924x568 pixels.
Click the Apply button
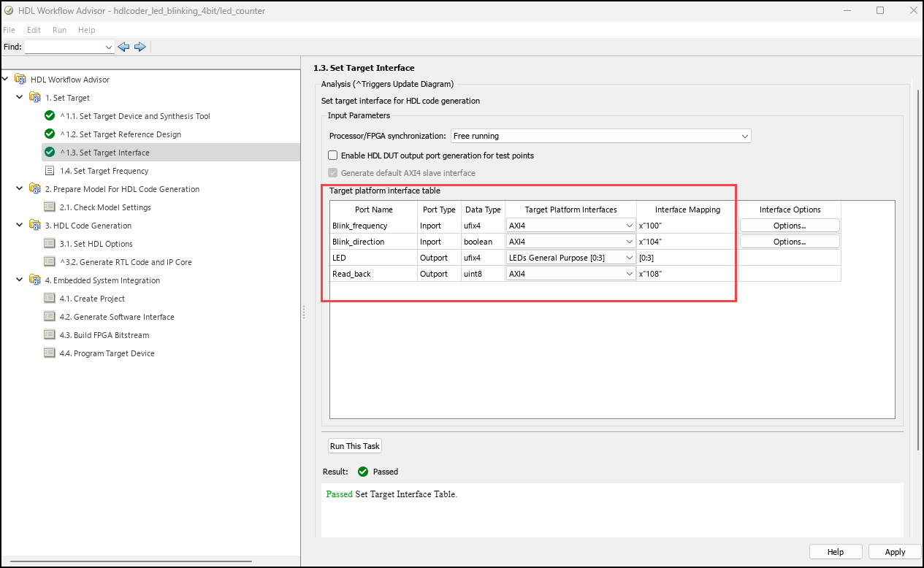894,552
